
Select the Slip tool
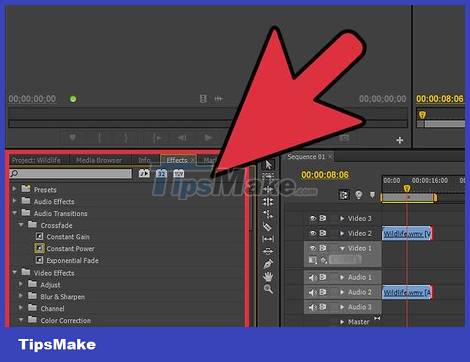[268, 239]
